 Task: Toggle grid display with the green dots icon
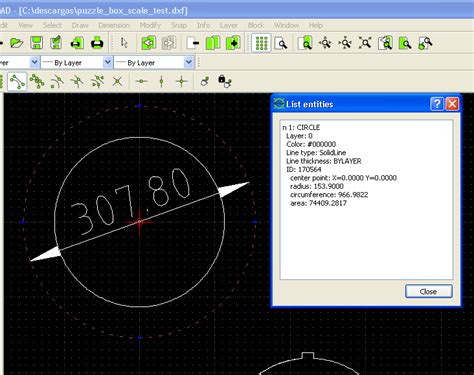(x=261, y=43)
